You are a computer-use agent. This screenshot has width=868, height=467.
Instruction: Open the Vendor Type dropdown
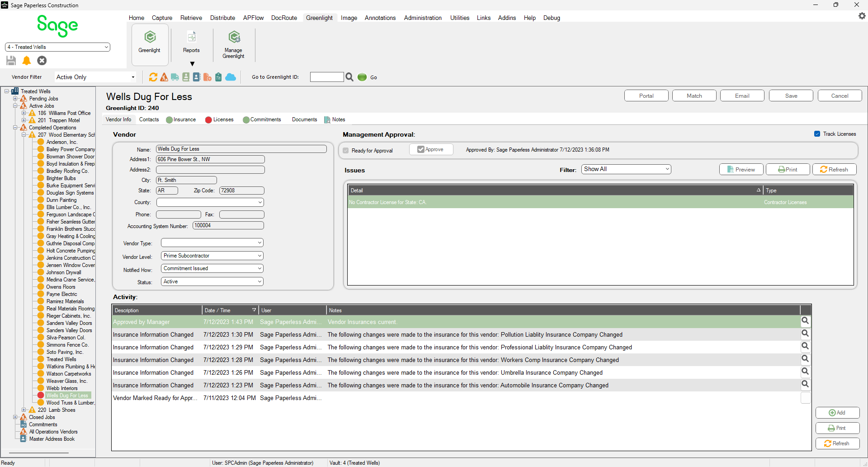coord(212,243)
